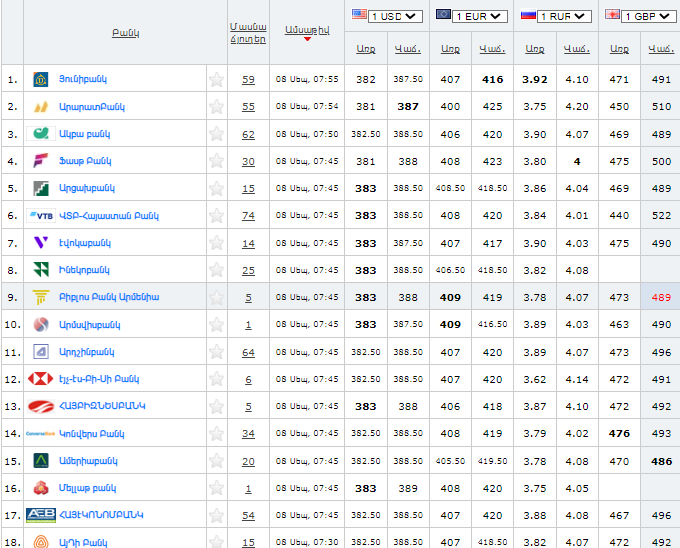Open the Յունիբանկ bank link

83,79
